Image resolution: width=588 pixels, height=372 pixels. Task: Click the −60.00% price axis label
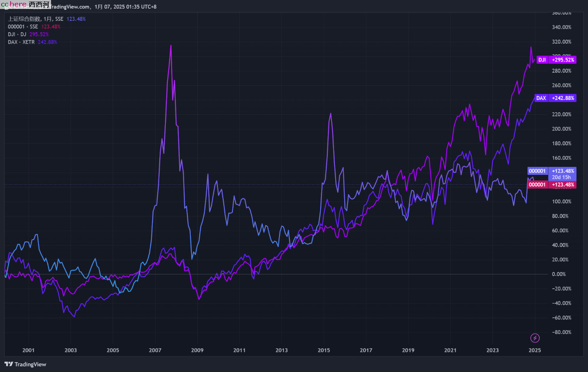[561, 318]
